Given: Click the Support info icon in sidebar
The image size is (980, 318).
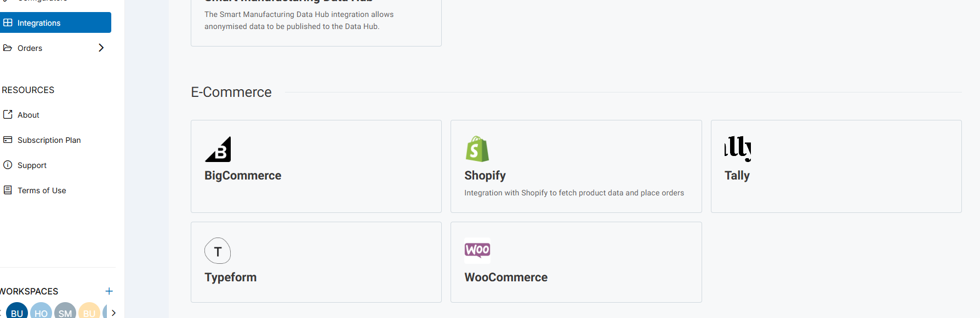Looking at the screenshot, I should (x=8, y=165).
